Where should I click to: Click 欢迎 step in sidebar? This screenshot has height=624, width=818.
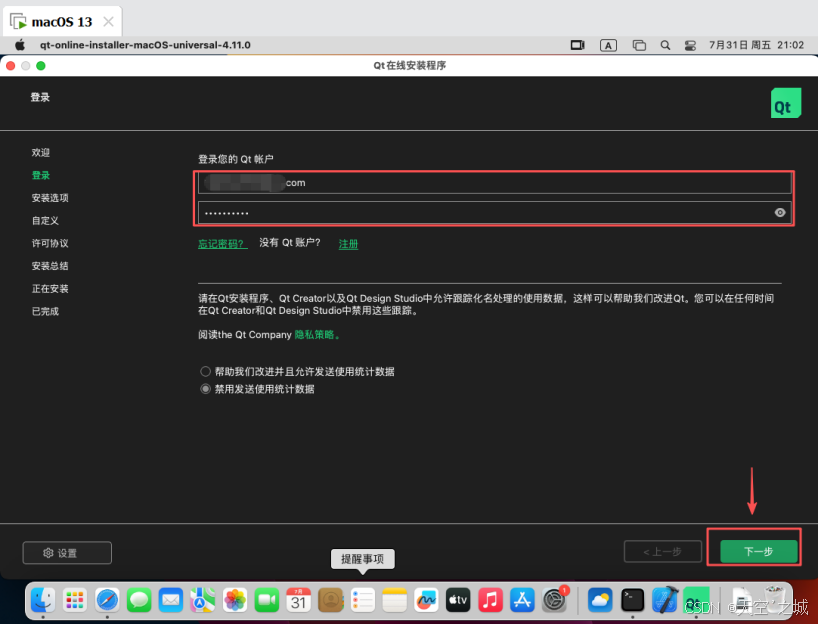pos(41,152)
